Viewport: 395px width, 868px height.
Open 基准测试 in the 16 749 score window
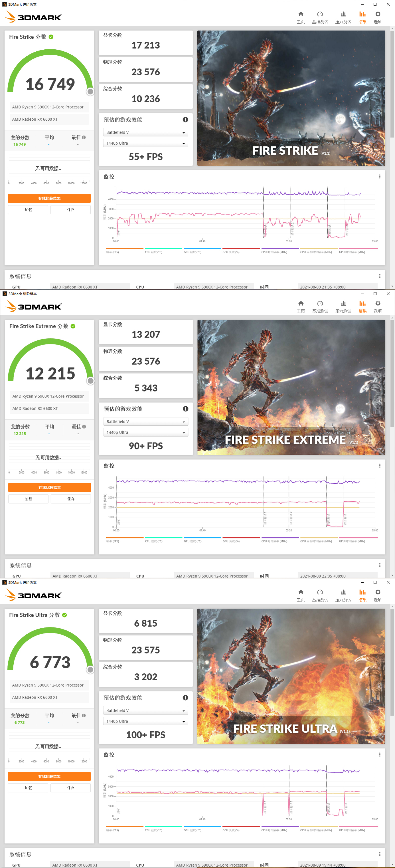tap(320, 17)
